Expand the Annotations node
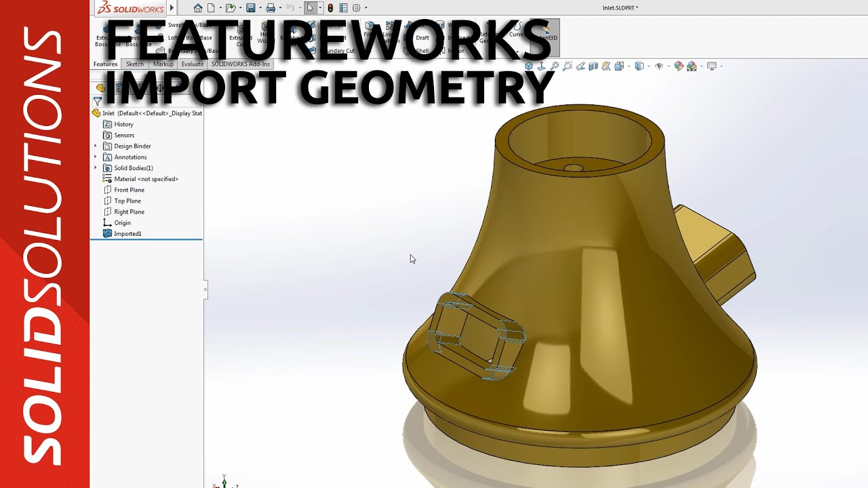 (x=96, y=157)
